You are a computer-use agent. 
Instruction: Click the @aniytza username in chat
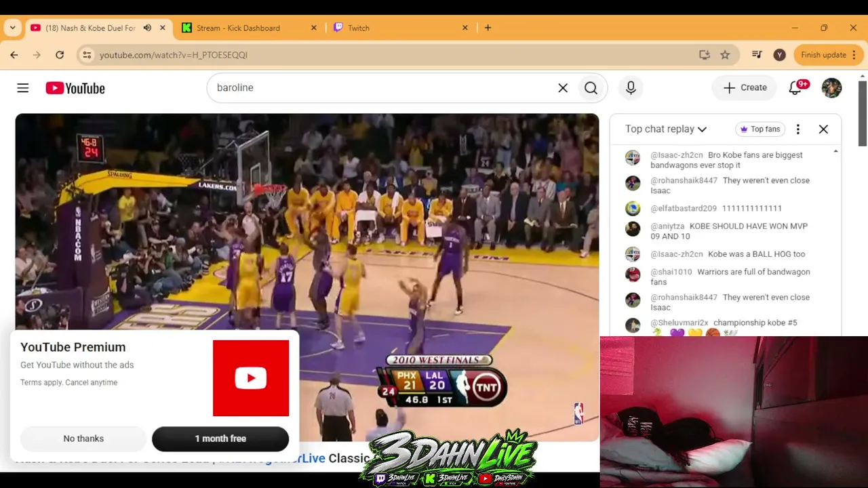pyautogui.click(x=667, y=226)
